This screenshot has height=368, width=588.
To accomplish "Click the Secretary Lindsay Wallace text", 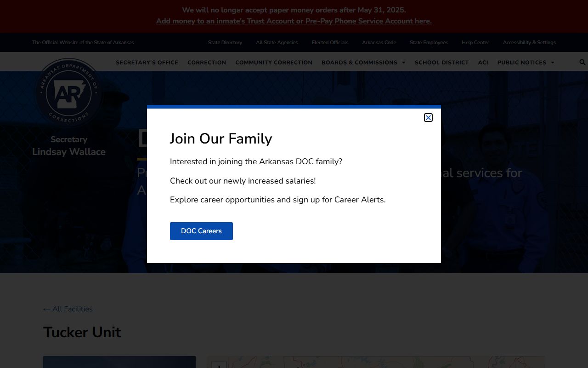I will (x=69, y=146).
